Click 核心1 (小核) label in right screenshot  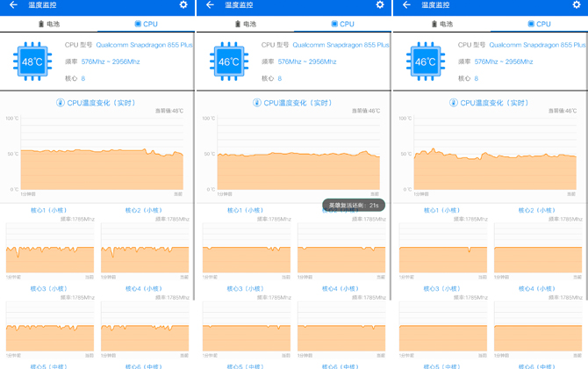point(441,210)
